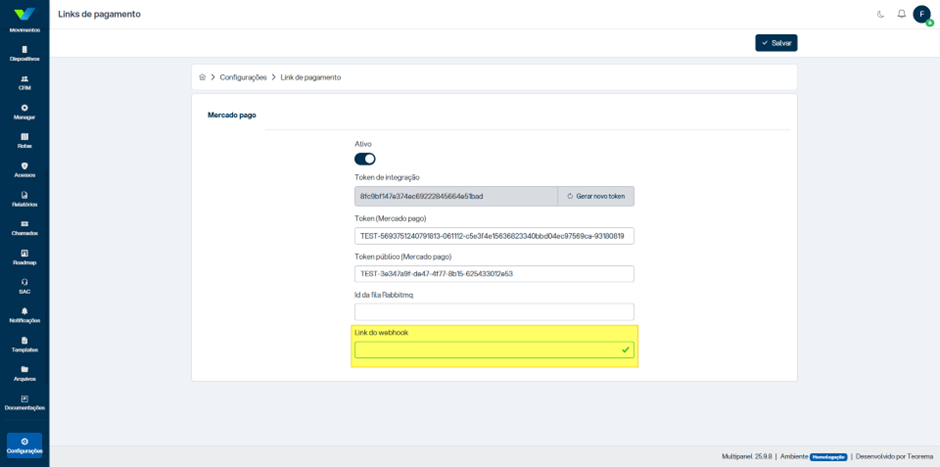The height and width of the screenshot is (467, 940).
Task: Open Chamados in the sidebar
Action: point(25,228)
